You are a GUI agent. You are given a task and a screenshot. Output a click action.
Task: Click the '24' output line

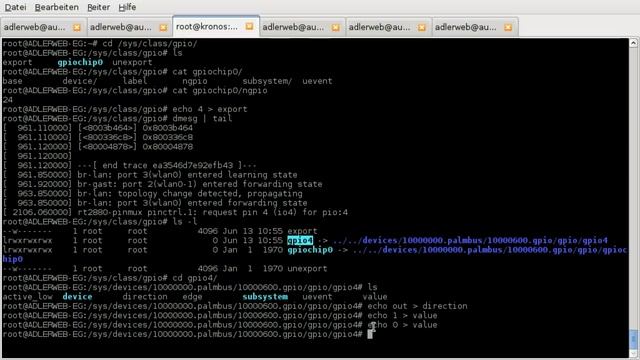[x=8, y=100]
